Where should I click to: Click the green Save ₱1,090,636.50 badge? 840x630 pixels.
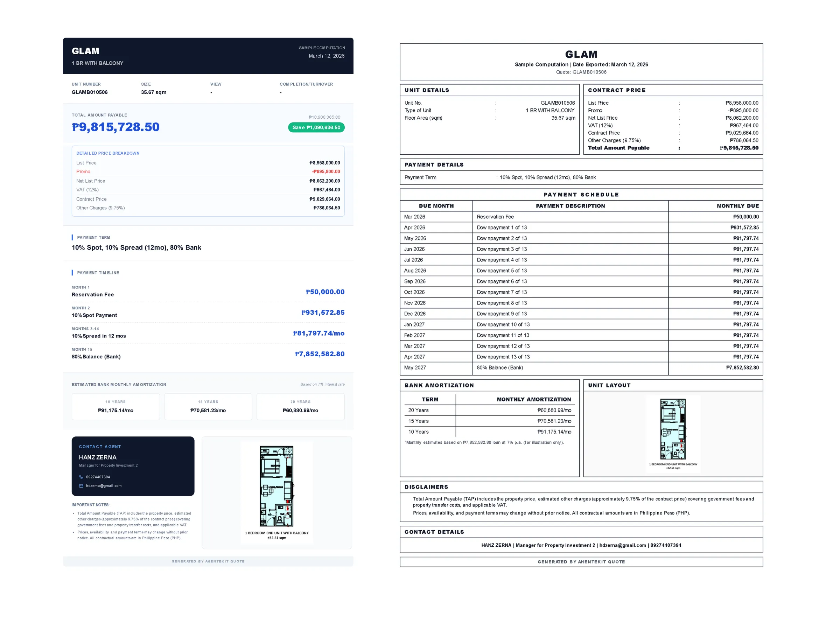316,128
